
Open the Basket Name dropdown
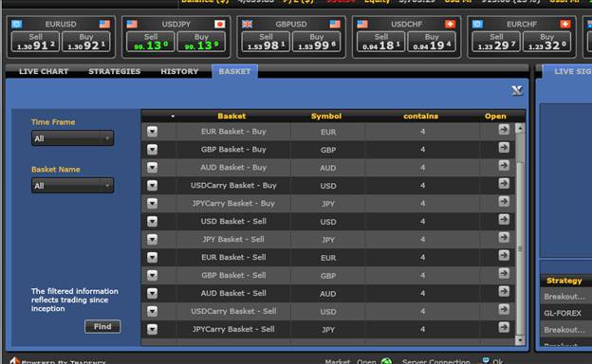[72, 186]
